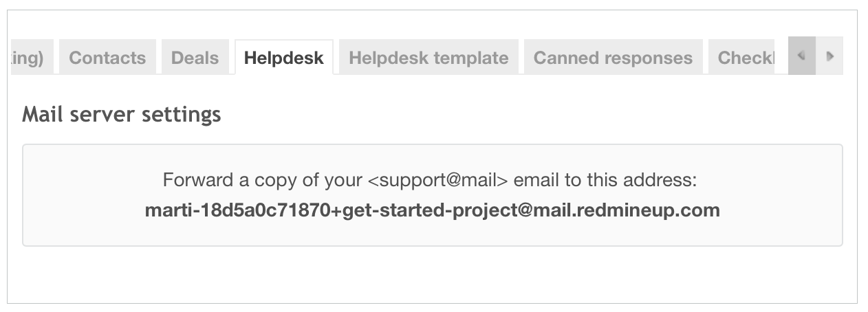
Task: Click the word "Mail" in the heading
Action: 39,114
